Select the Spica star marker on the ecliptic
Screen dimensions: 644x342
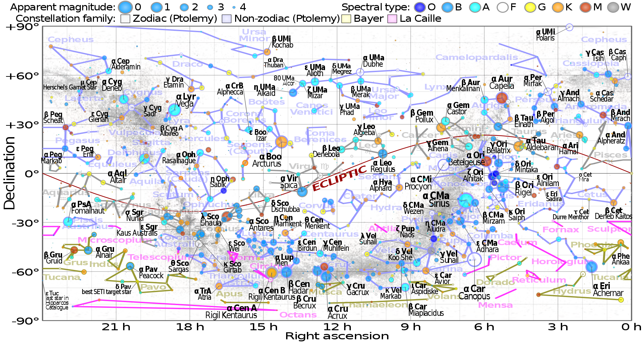click(x=302, y=192)
